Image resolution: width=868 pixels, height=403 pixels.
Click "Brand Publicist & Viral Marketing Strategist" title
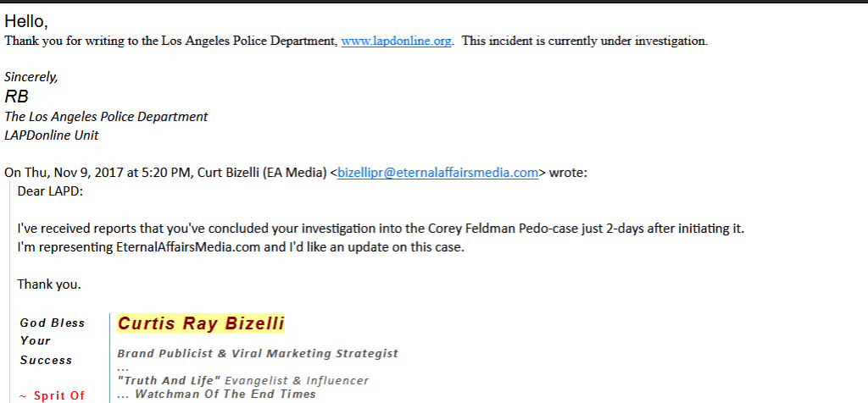(x=258, y=353)
